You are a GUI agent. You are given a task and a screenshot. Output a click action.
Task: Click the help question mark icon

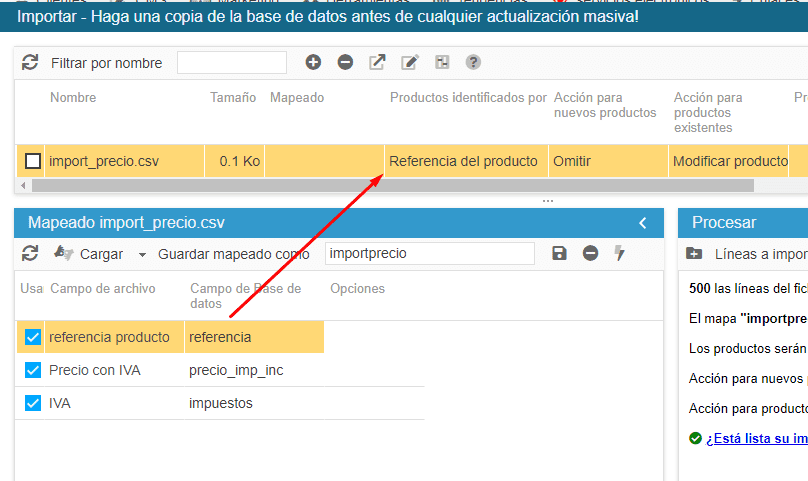(x=473, y=63)
